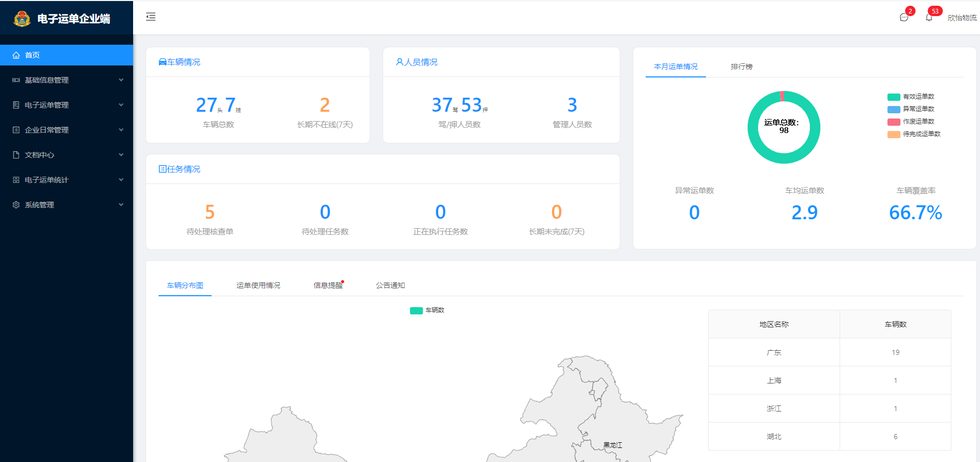This screenshot has width=980, height=462.
Task: Select the 上海 row in the table
Action: [x=829, y=380]
